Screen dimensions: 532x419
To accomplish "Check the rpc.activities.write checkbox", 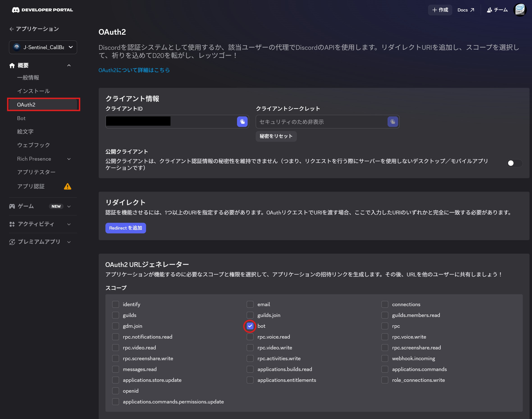I will [250, 358].
